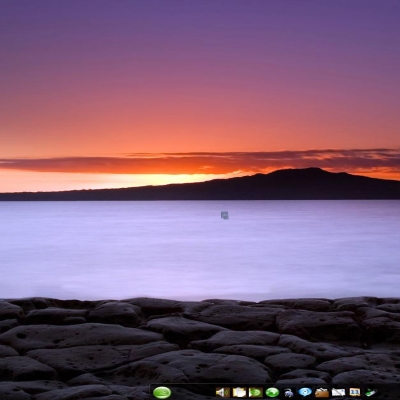
Task: Open the blue chat bubble icon
Action: (305, 392)
